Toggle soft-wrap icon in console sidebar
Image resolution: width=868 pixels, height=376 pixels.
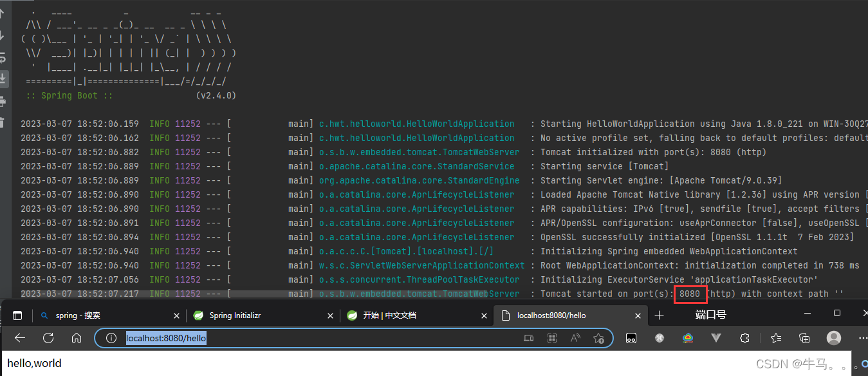[3, 57]
